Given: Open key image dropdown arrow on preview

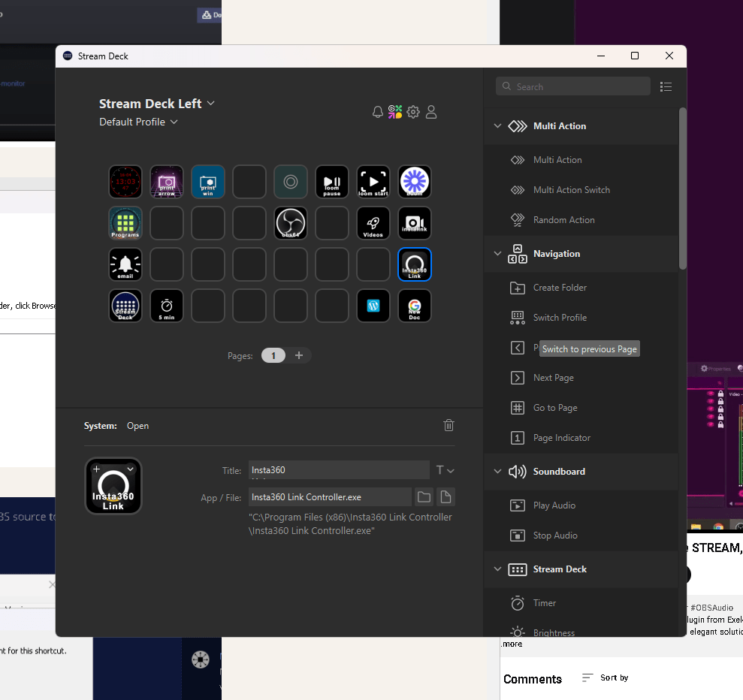Looking at the screenshot, I should [130, 469].
